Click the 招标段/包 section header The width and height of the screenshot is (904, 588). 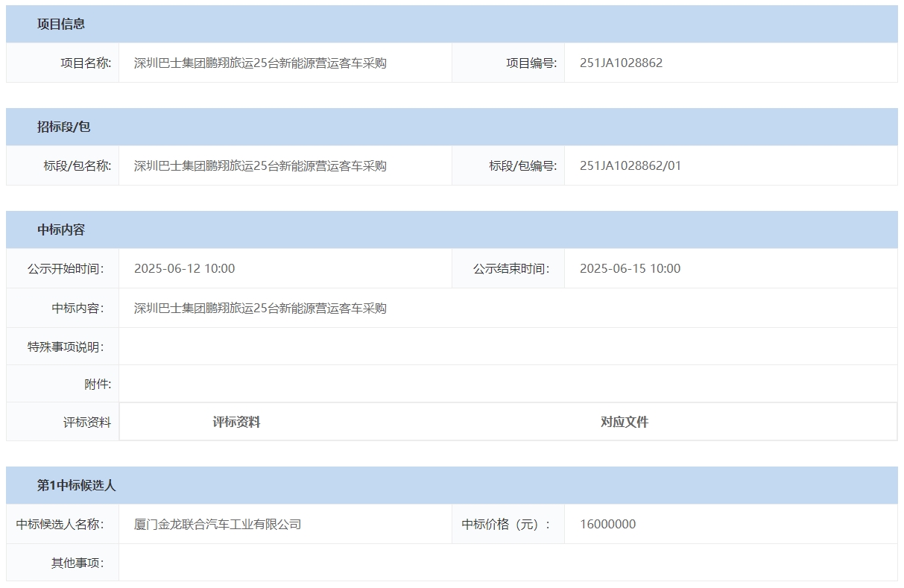pos(63,127)
